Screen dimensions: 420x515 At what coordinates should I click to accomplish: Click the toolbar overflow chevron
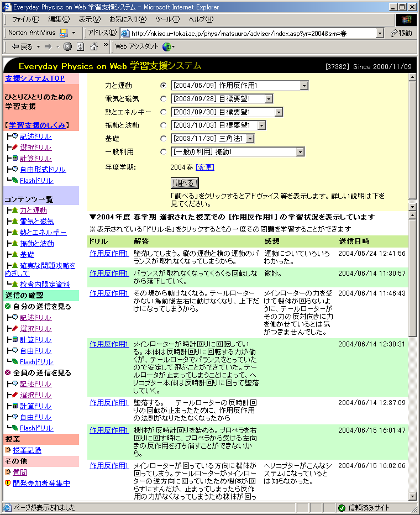106,45
